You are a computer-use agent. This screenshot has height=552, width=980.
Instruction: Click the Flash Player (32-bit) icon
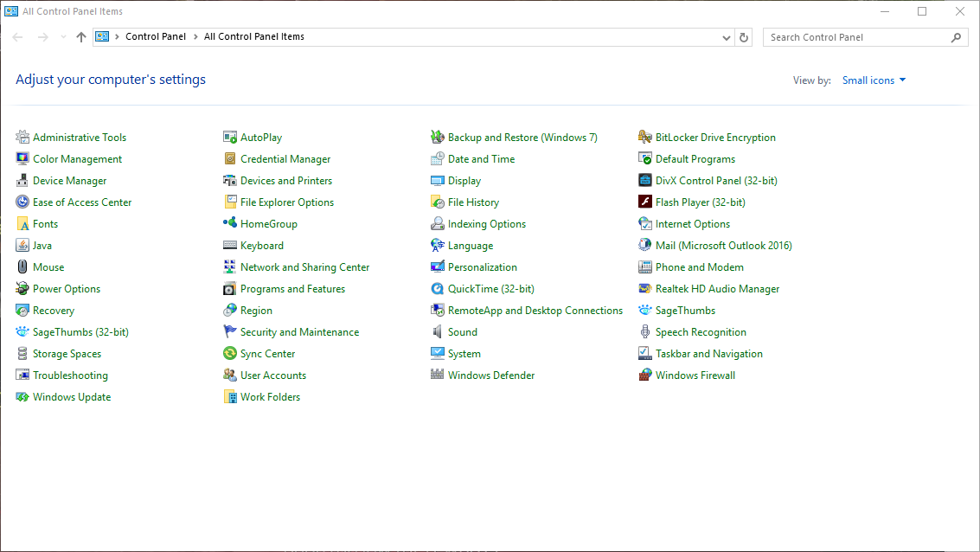pyautogui.click(x=645, y=202)
